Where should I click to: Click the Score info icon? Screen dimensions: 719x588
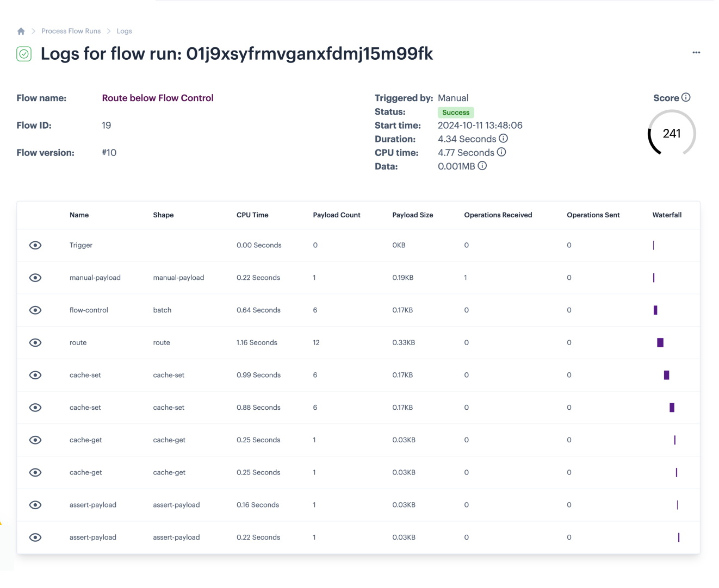coord(686,97)
